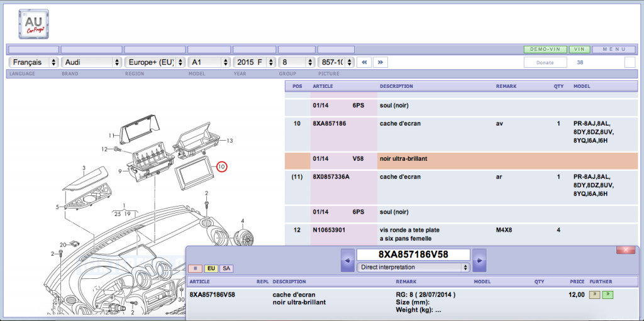The width and height of the screenshot is (644, 321).
Task: Open the Brand dropdown showing Audi
Action: click(92, 62)
